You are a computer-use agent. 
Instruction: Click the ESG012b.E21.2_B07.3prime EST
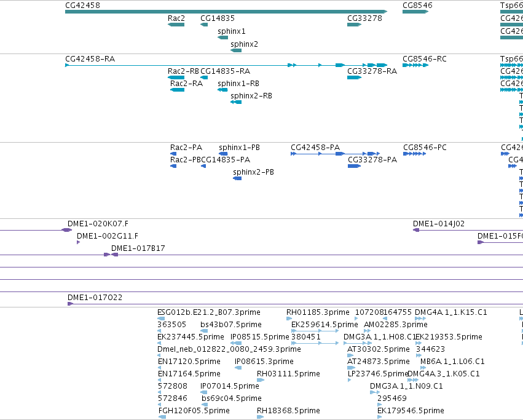click(161, 319)
